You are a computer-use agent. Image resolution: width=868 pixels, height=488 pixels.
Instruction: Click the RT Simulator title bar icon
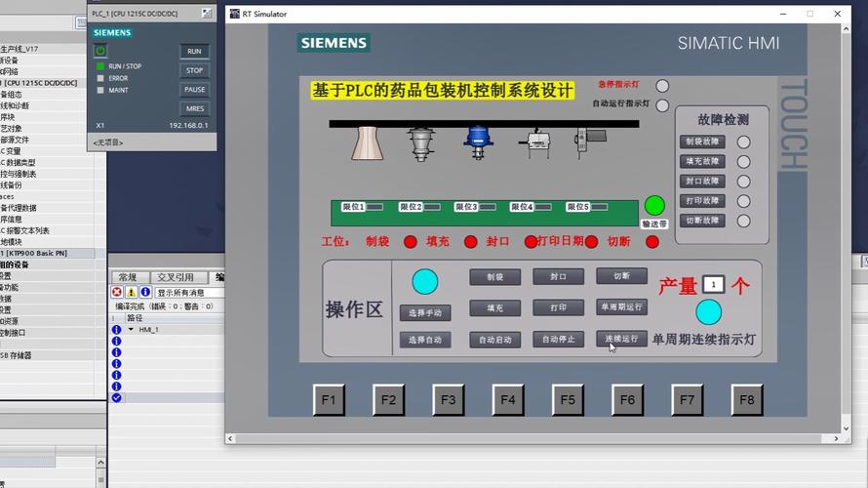click(235, 14)
